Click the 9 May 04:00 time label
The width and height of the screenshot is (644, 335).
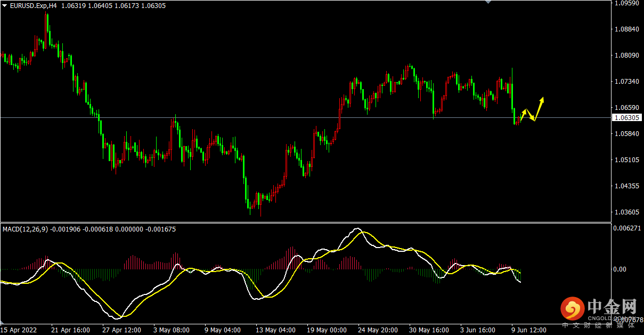222,330
